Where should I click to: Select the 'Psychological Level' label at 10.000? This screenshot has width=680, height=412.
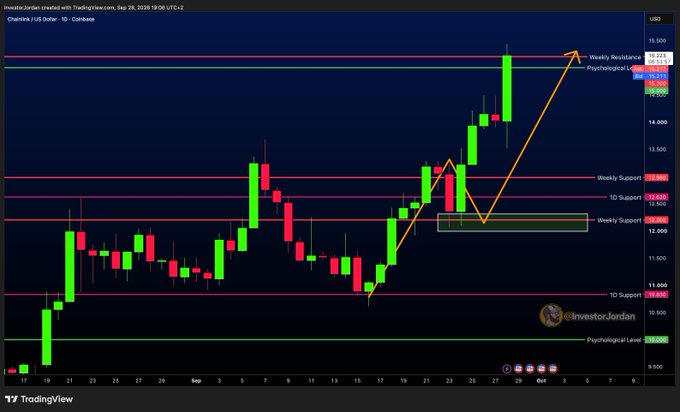coord(614,340)
